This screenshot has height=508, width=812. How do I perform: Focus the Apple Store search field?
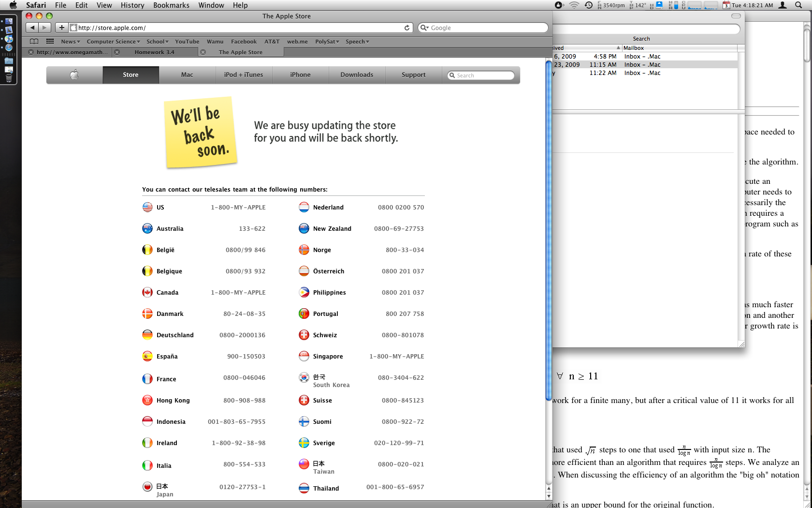[x=481, y=75]
